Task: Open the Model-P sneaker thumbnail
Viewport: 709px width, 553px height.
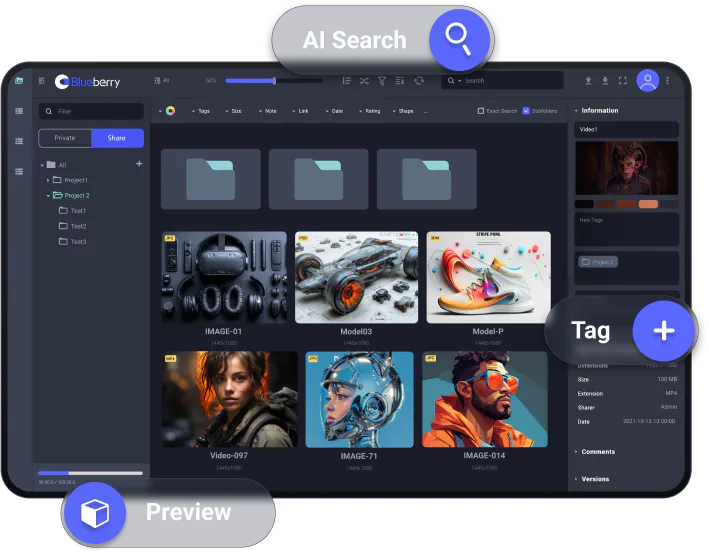Action: click(x=488, y=277)
